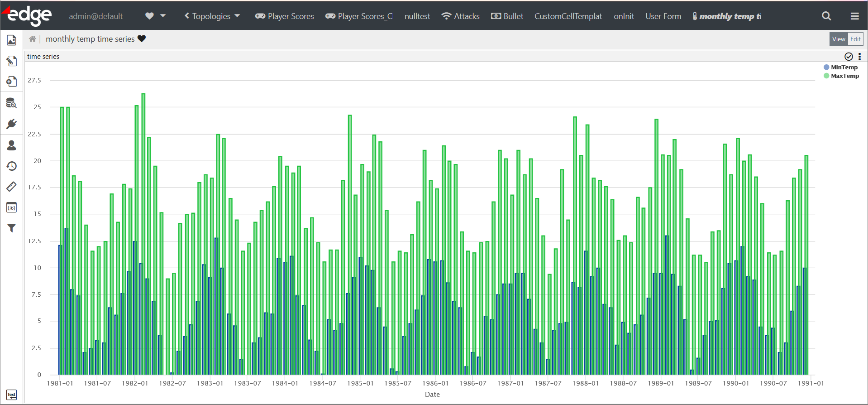The height and width of the screenshot is (405, 868).
Task: Click the check circle icon on time series panel
Action: coord(849,57)
